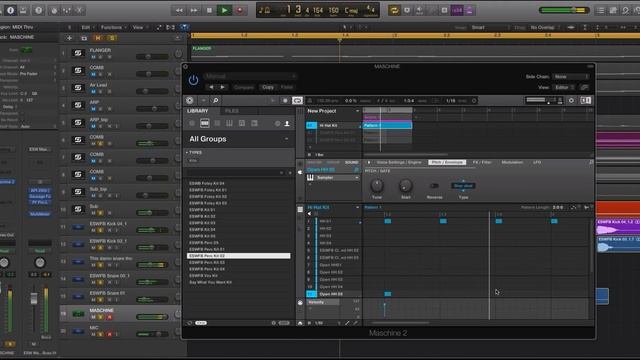Screen dimensions: 640x360
Task: Select the blue Pattern clip in arranger
Action: point(387,125)
